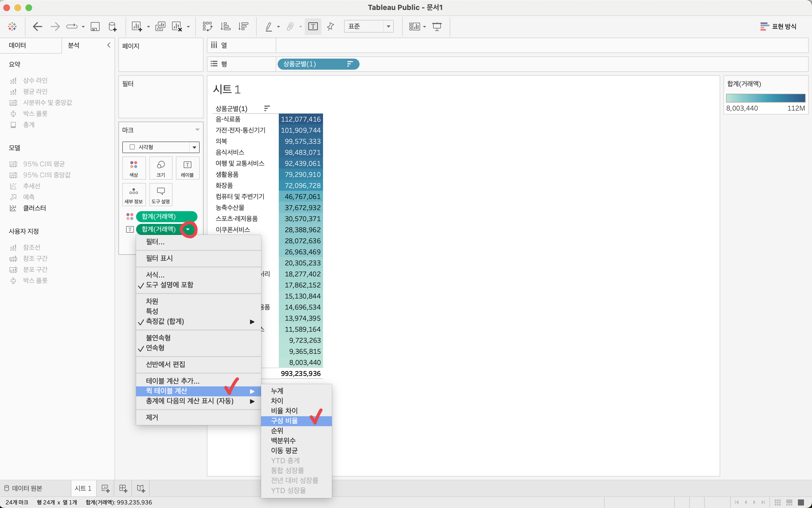The height and width of the screenshot is (508, 812).
Task: Click the presentation mode icon
Action: point(437,26)
